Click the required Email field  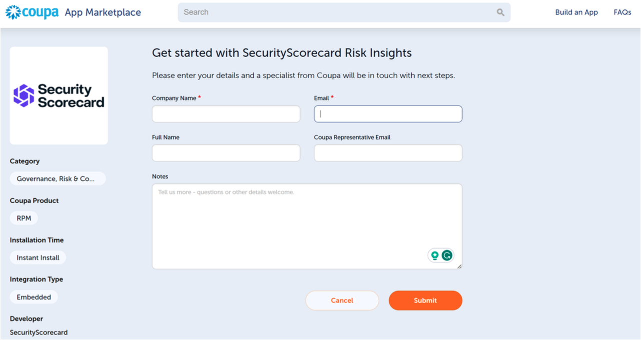tap(388, 113)
